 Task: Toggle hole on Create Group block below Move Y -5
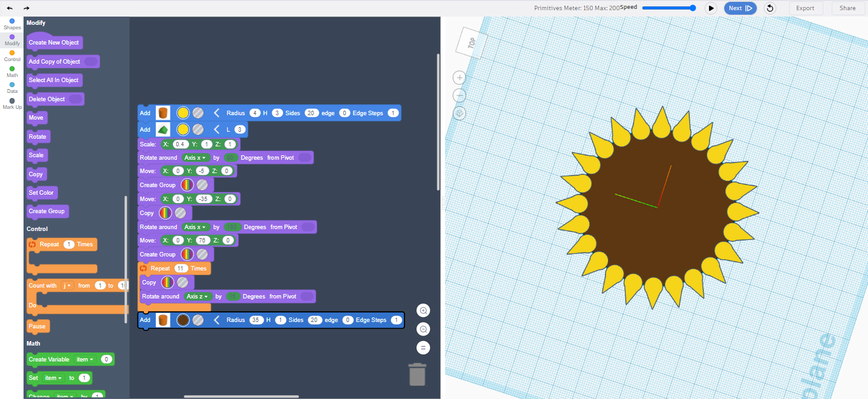point(202,185)
